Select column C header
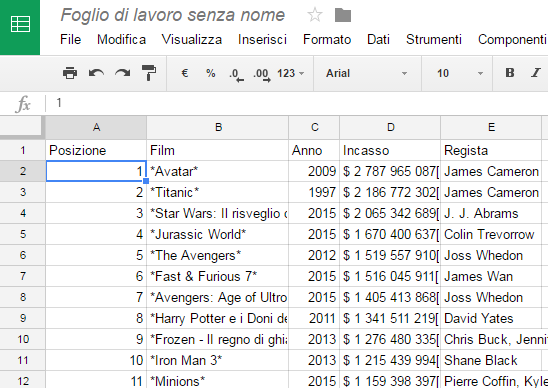 [314, 128]
